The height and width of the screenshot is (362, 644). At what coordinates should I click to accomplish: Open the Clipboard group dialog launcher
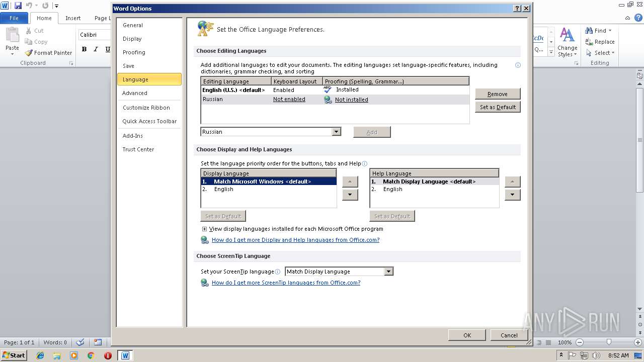[71, 63]
